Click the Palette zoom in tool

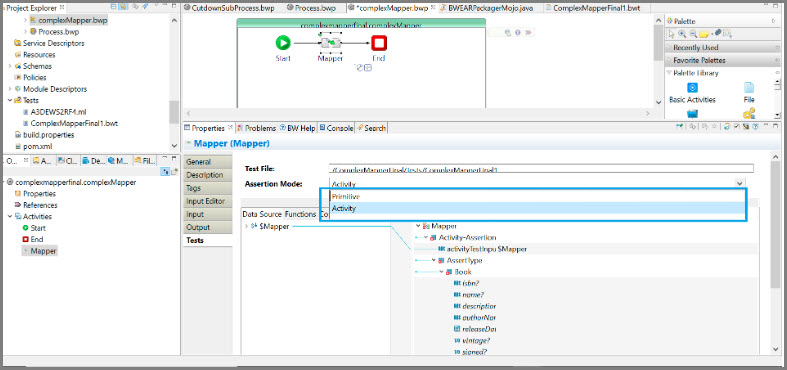coord(682,34)
